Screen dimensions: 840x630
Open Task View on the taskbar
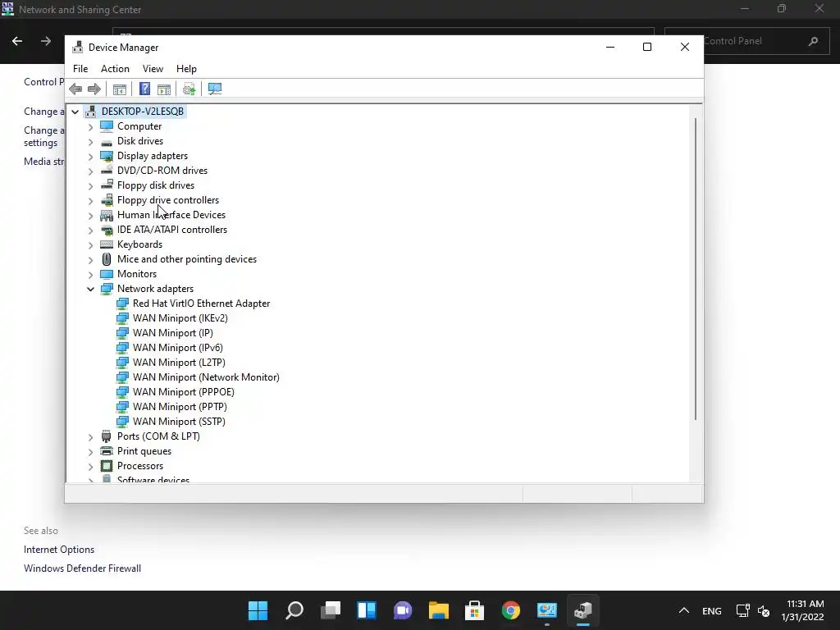(331, 610)
